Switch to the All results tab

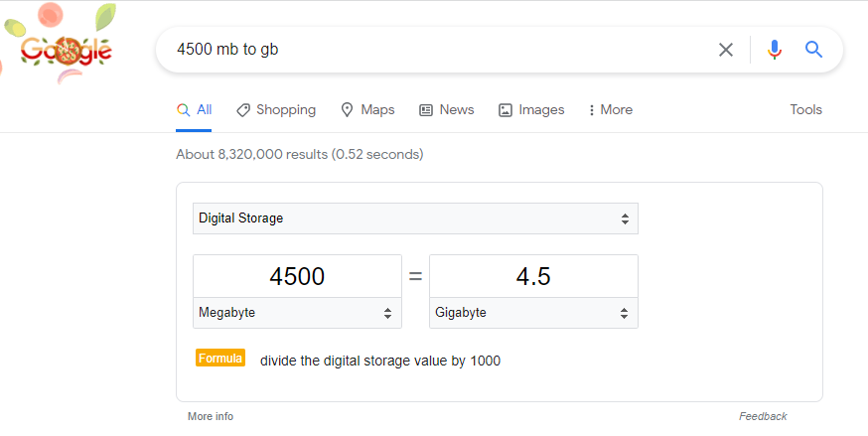[x=194, y=109]
